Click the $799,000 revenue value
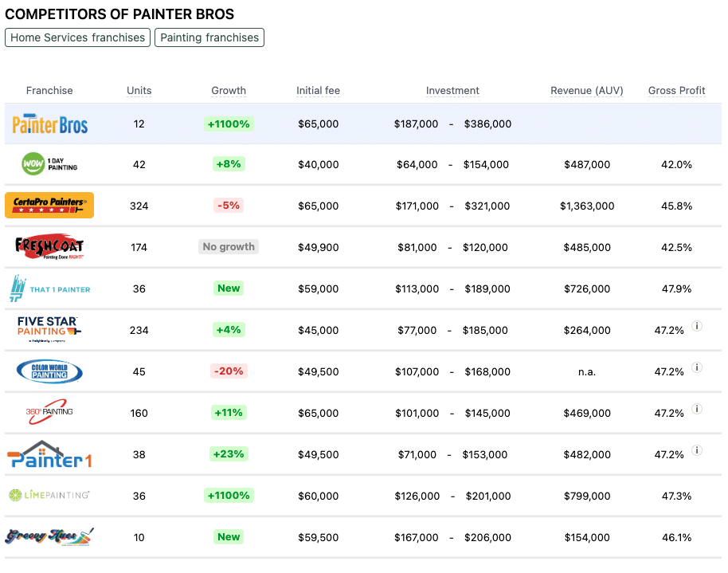 (x=587, y=496)
